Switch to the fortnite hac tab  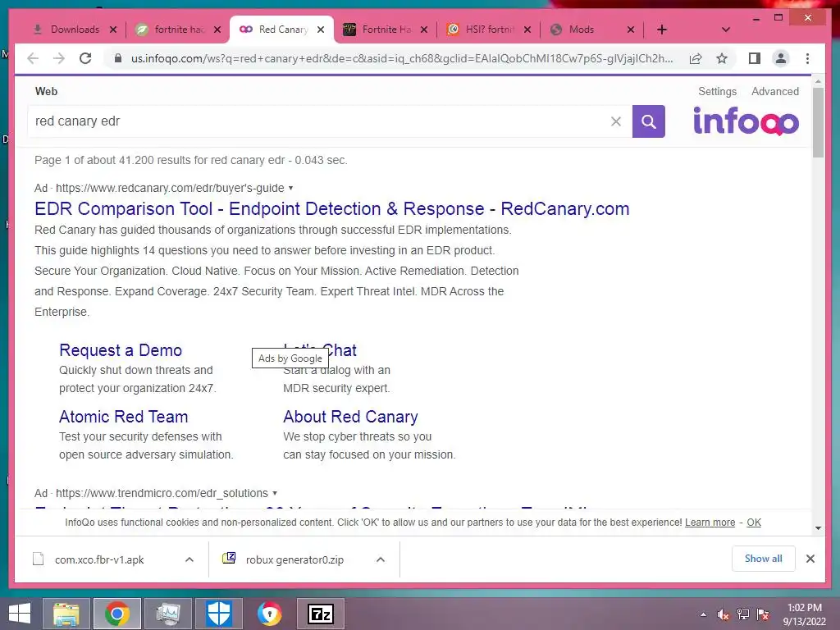178,30
